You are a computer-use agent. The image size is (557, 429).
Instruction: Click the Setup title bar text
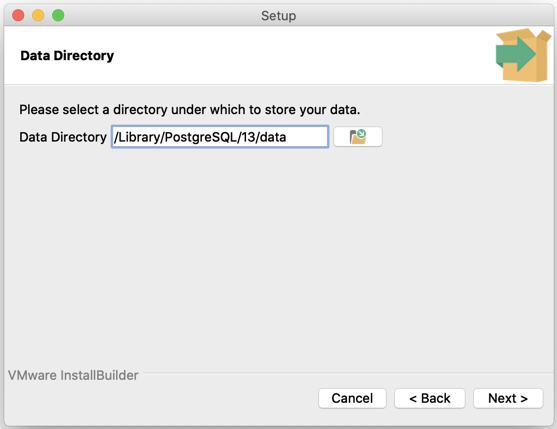coord(278,16)
